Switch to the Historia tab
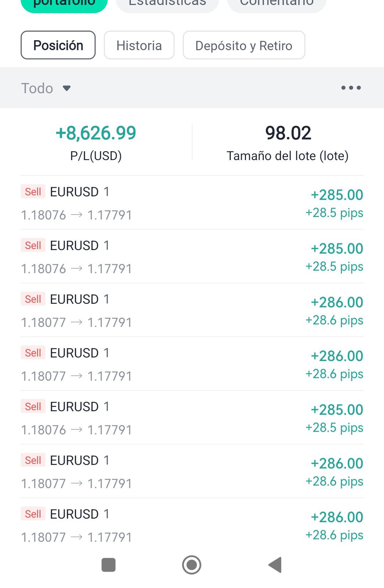Viewport: 384px width, 588px height. point(139,45)
